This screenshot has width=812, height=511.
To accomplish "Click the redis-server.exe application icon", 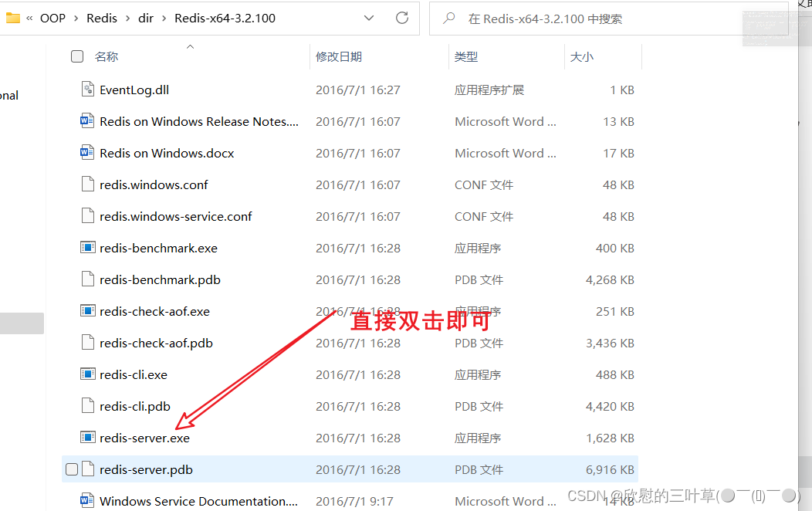I will coord(87,438).
